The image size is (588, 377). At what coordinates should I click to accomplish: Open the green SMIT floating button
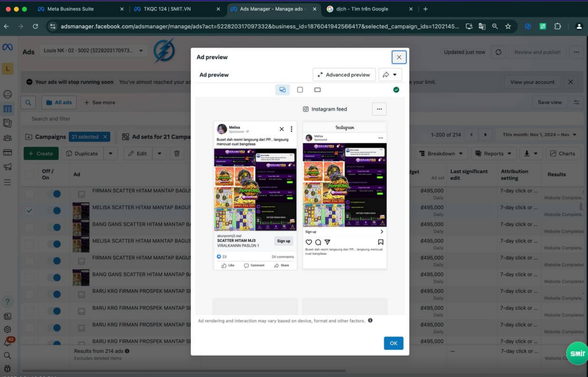click(577, 353)
